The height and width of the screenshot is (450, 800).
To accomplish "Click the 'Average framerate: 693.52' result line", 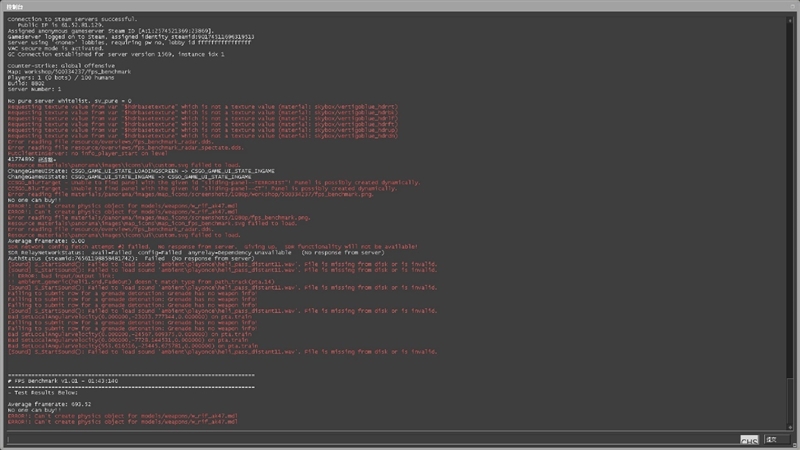I will pos(49,404).
